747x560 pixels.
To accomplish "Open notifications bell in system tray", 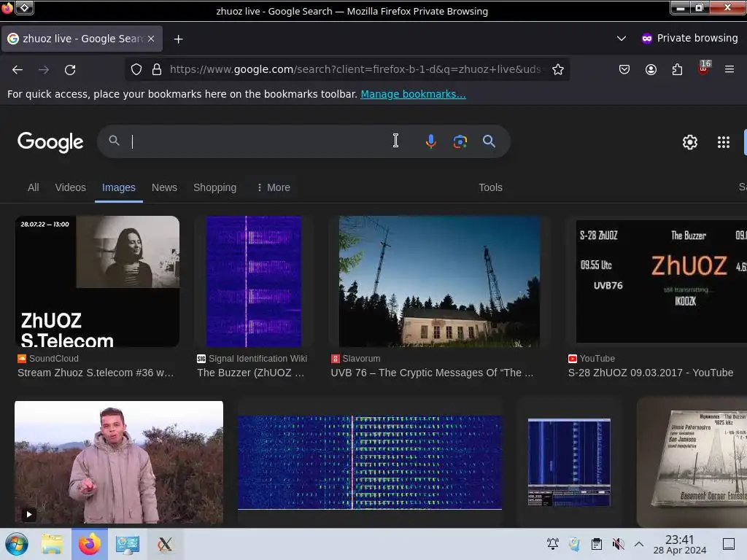I will [553, 544].
